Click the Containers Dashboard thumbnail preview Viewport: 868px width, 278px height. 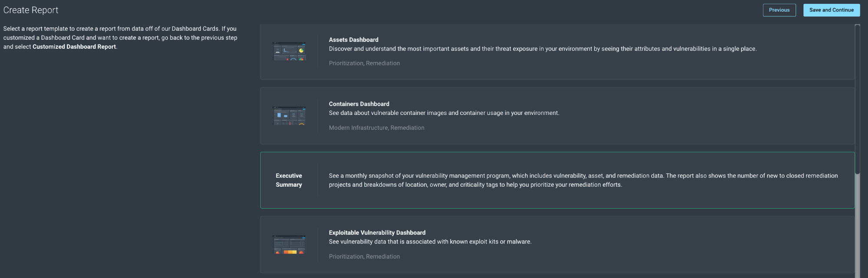pos(289,116)
